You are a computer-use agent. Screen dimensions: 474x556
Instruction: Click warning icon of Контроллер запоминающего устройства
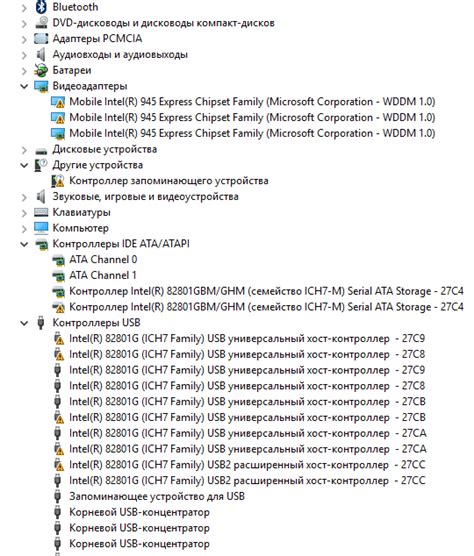click(58, 181)
